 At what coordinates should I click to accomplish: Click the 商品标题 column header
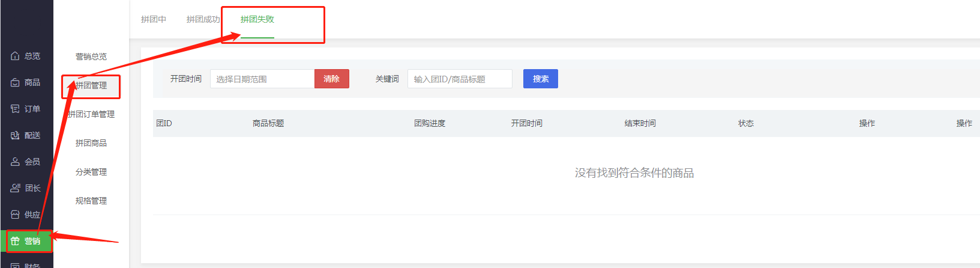(x=268, y=123)
